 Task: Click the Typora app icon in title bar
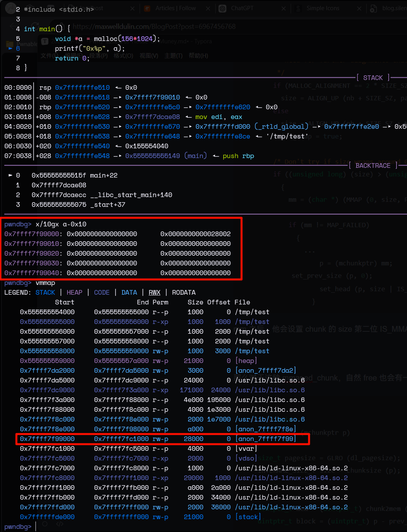(45, 41)
